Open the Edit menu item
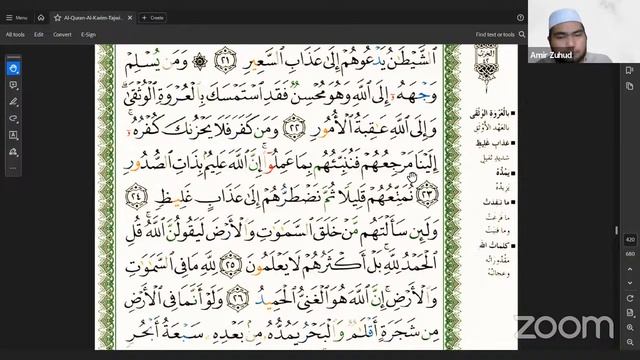This screenshot has width=640, height=360. (x=39, y=35)
